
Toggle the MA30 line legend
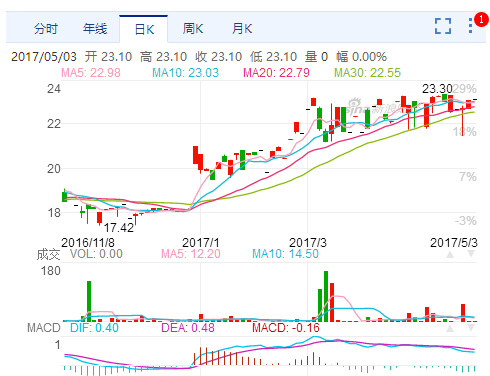[367, 73]
